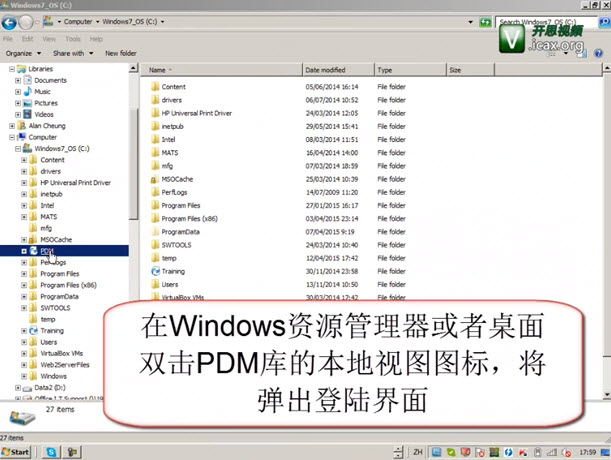Create a New folder

121,53
